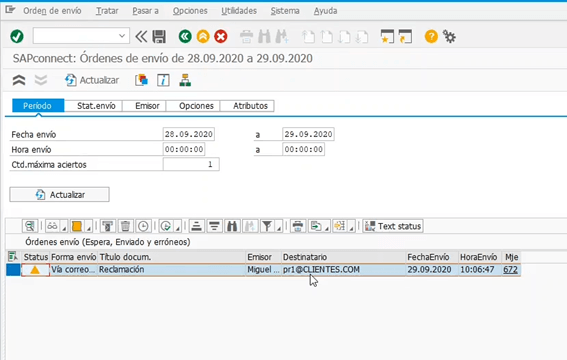Click the large Actualizar button below fields
Screen dimensions: 567x360
[x=59, y=194]
